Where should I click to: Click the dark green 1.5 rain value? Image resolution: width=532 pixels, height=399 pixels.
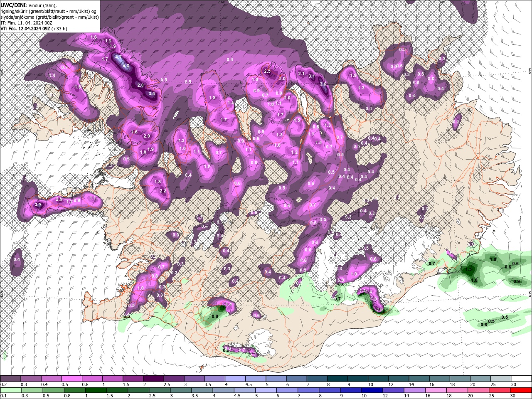point(469,269)
